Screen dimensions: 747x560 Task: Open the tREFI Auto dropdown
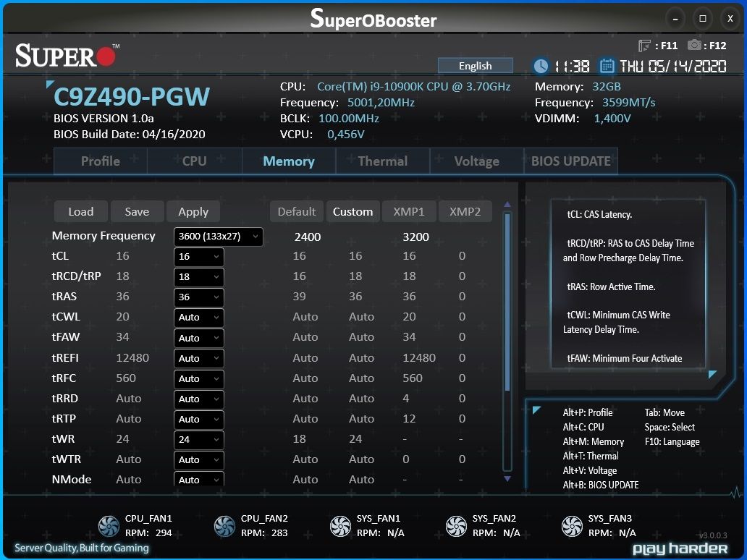click(x=198, y=359)
